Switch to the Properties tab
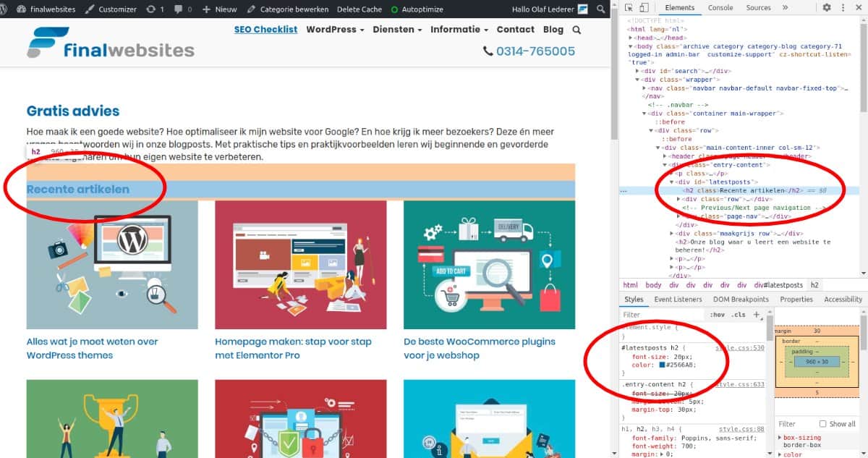Image resolution: width=868 pixels, height=458 pixels. 796,299
